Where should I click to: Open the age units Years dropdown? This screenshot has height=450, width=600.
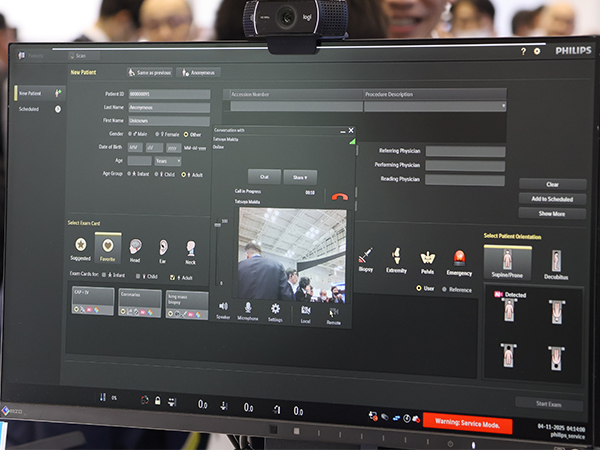(x=168, y=160)
